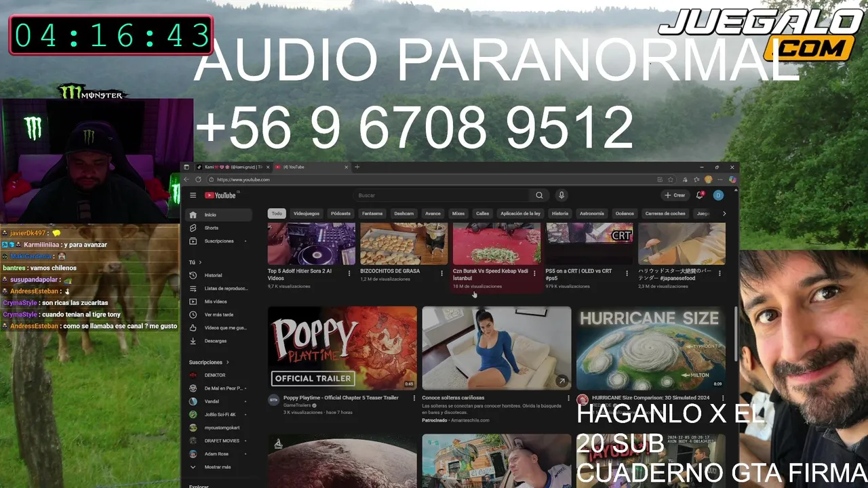Open Czn Burak Vs Speed Kebap video title
Viewport: 868px width, 488px height.
490,274
